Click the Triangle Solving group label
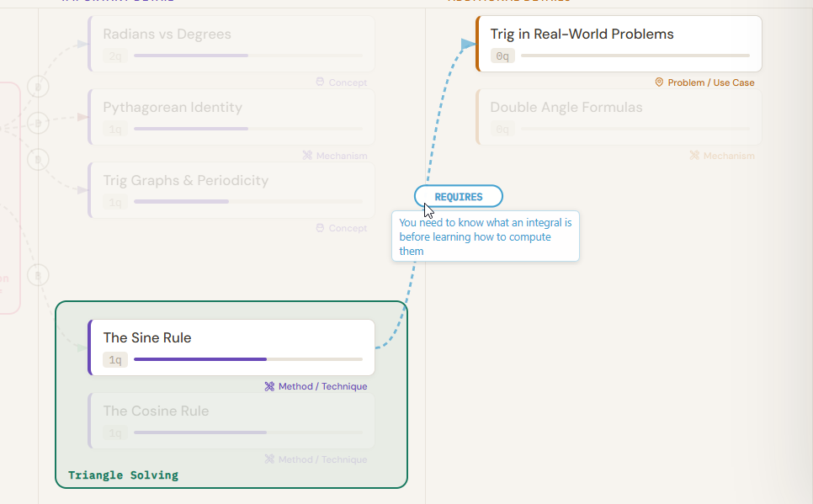Image resolution: width=813 pixels, height=504 pixels. pyautogui.click(x=123, y=475)
